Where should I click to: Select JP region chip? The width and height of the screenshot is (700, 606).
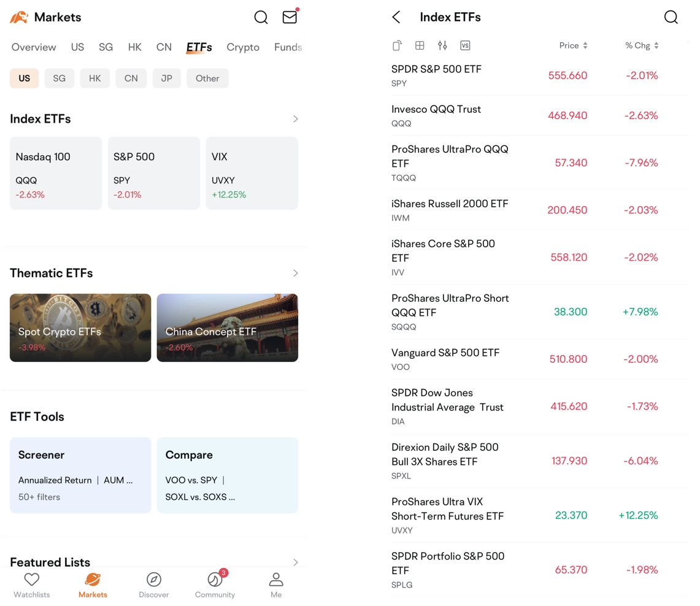point(166,78)
